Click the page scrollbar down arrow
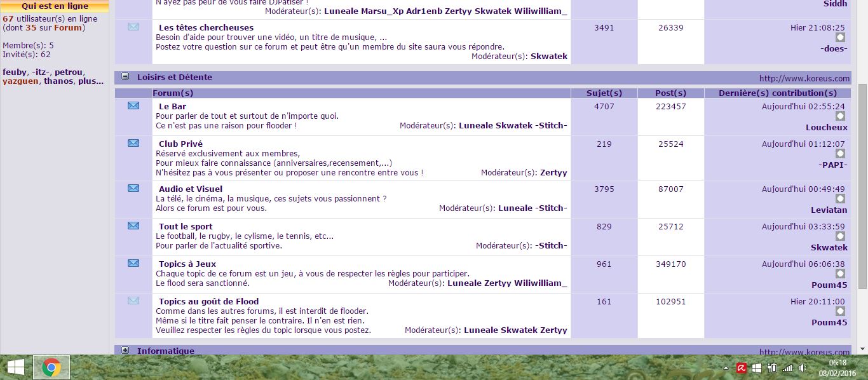The width and height of the screenshot is (868, 380). coord(862,349)
